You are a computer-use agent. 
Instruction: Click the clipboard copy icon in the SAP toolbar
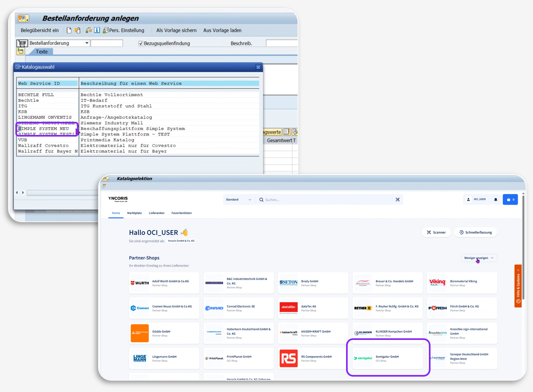click(78, 30)
